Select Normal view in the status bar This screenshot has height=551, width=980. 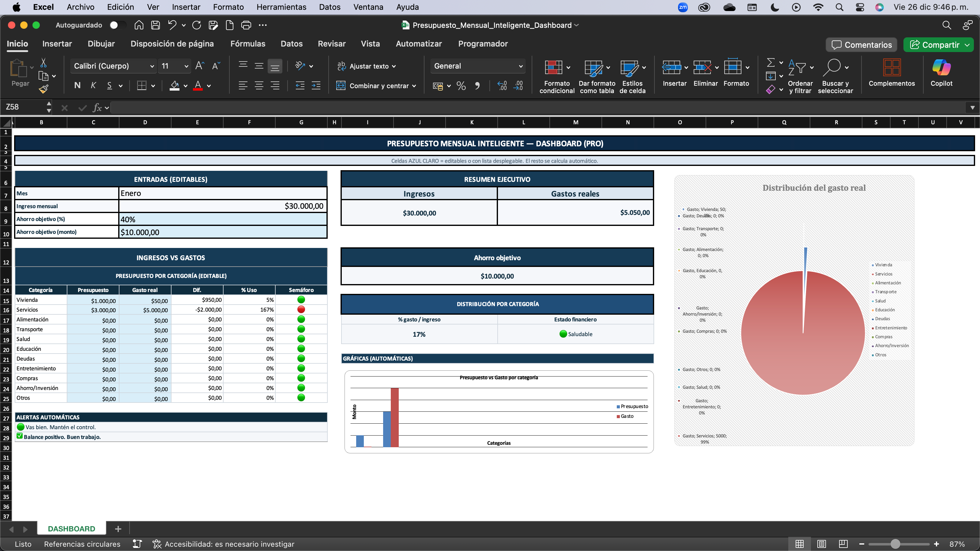coord(800,544)
